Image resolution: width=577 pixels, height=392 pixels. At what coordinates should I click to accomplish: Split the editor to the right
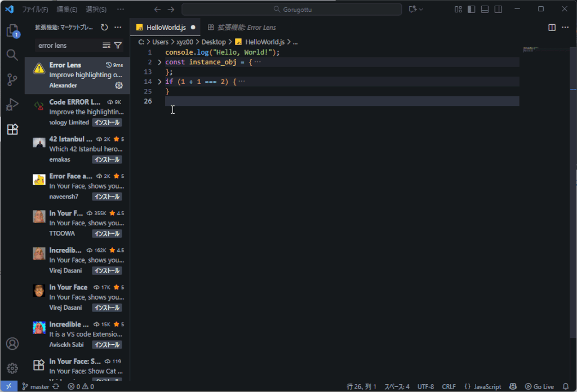[x=552, y=27]
